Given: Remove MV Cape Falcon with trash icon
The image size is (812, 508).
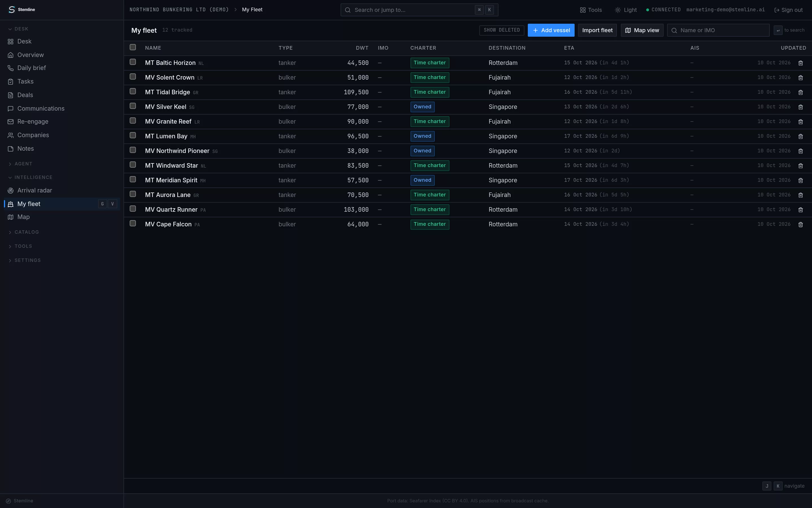Looking at the screenshot, I should (x=800, y=225).
